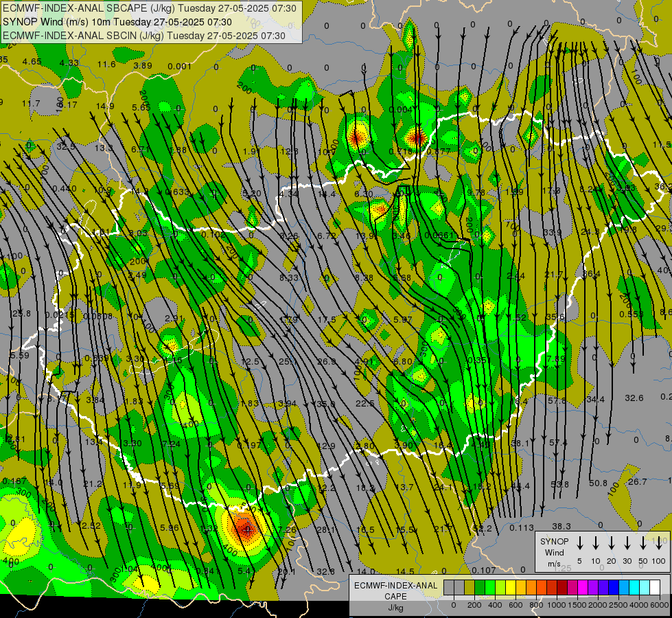Click map value 57.8
Viewport: 672px width, 618px height.
click(557, 400)
